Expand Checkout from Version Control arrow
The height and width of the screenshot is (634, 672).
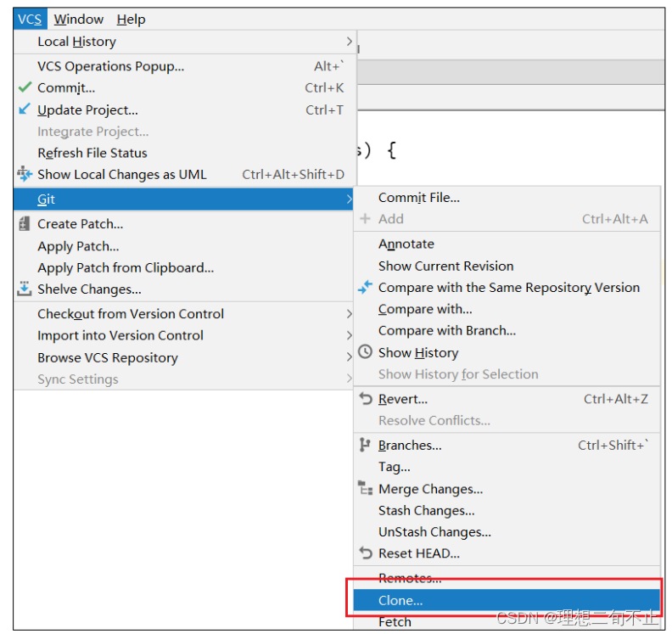(x=350, y=314)
